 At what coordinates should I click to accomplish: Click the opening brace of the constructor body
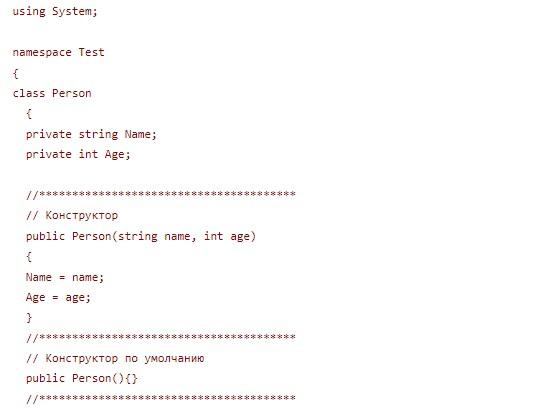click(29, 257)
